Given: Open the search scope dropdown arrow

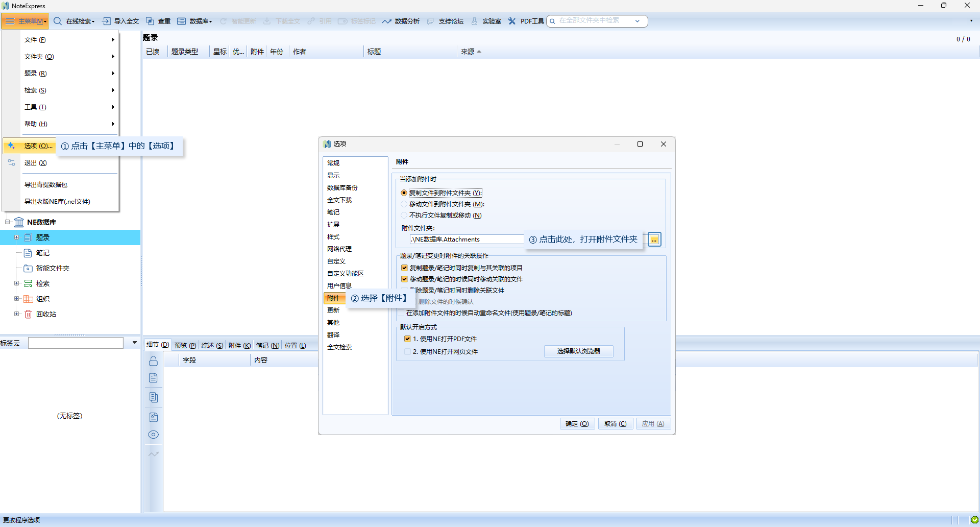Looking at the screenshot, I should [638, 21].
